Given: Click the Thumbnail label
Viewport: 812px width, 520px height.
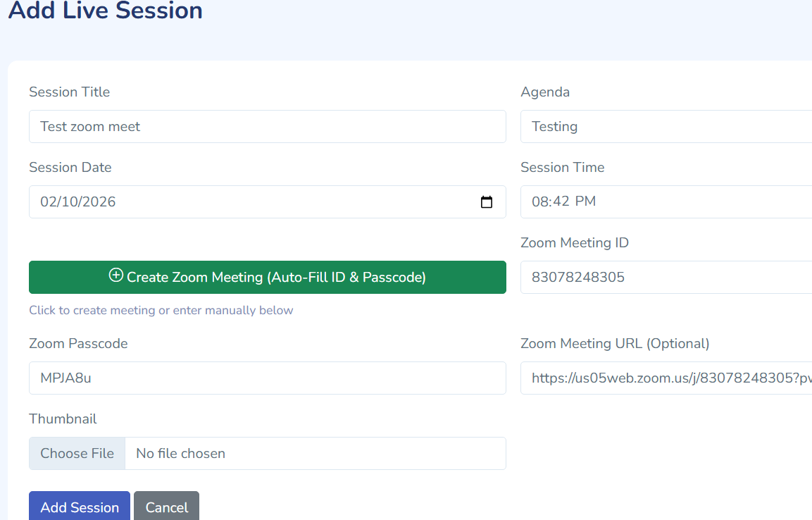Looking at the screenshot, I should (x=63, y=419).
